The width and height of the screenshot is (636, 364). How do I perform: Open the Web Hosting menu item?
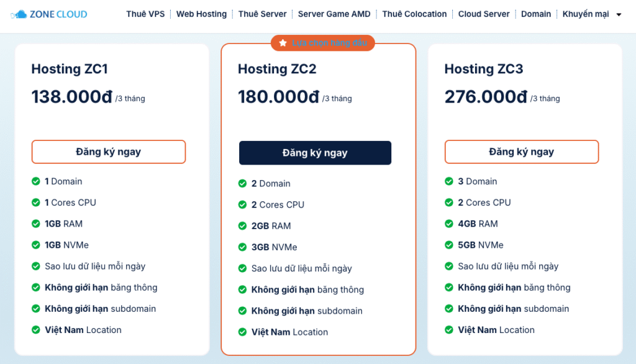click(201, 14)
